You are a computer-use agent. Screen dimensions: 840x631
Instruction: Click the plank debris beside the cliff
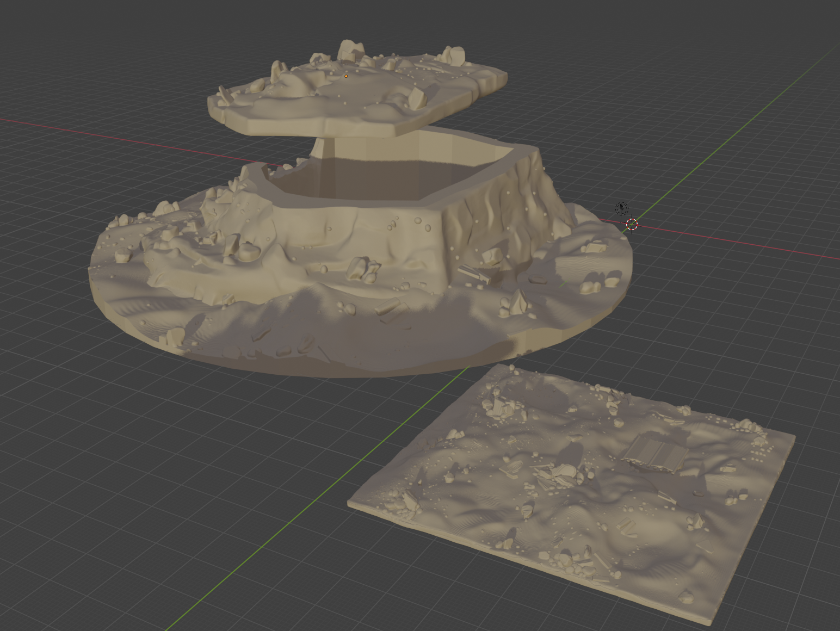474,274
